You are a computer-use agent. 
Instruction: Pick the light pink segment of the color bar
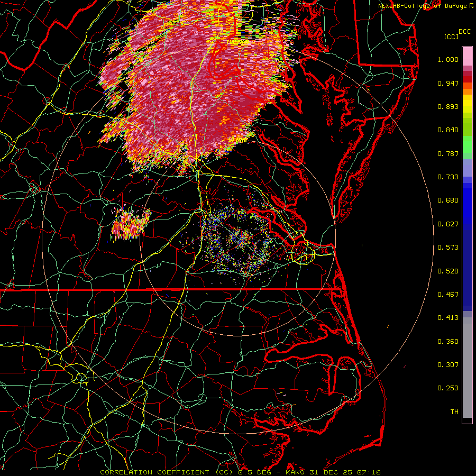[467, 57]
